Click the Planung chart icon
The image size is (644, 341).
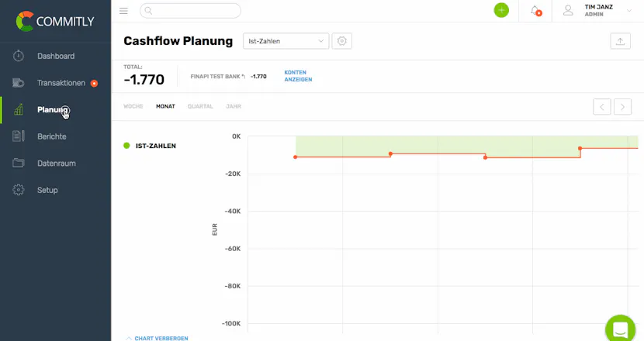19,109
